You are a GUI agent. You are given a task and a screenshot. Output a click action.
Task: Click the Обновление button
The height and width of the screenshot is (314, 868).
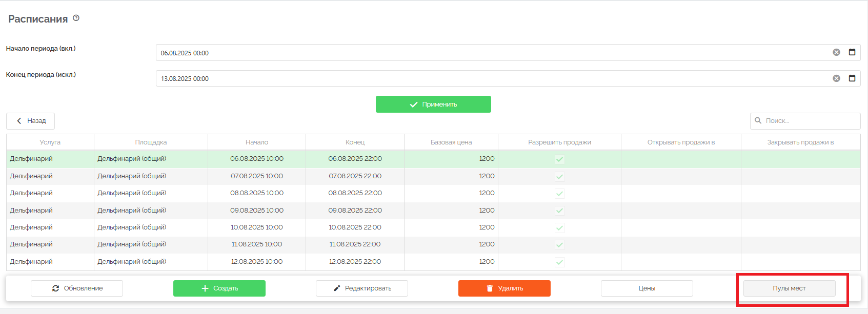[77, 288]
